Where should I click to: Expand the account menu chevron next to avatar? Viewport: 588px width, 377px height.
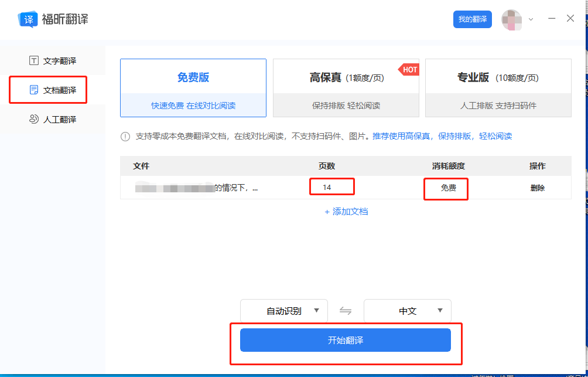pos(530,19)
